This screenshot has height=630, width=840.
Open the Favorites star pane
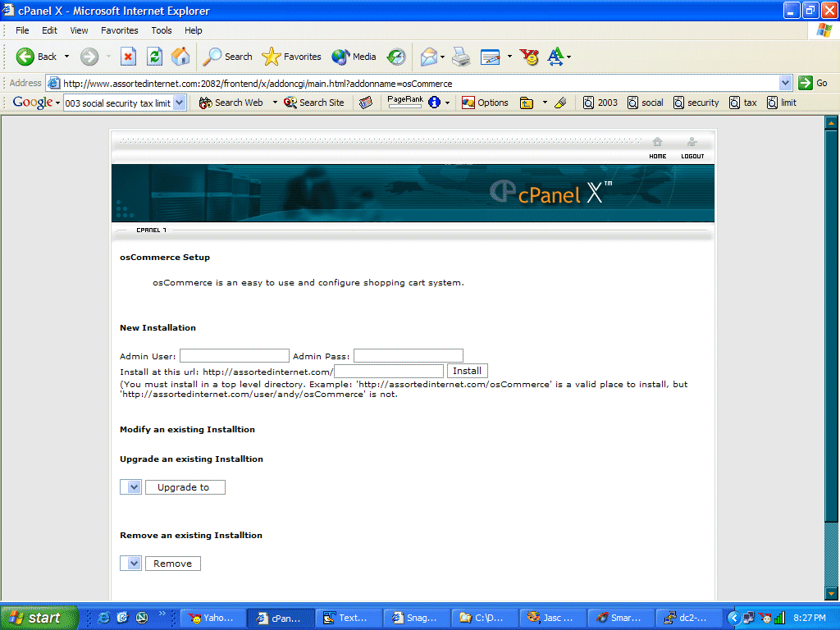[292, 57]
